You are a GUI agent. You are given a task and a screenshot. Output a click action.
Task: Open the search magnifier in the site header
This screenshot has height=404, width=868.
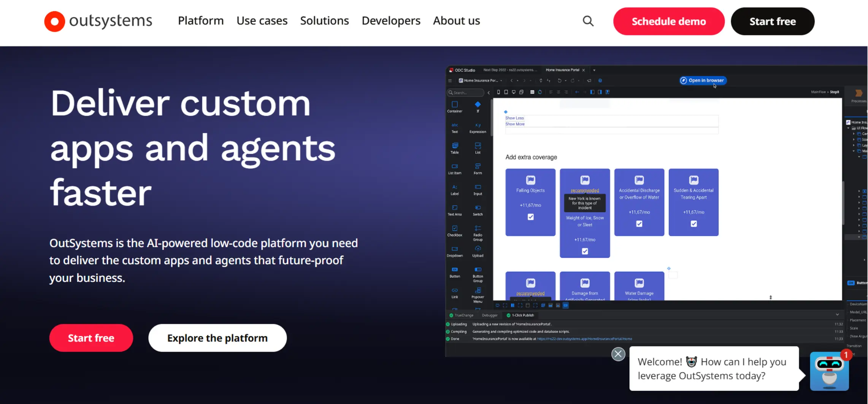pos(588,21)
